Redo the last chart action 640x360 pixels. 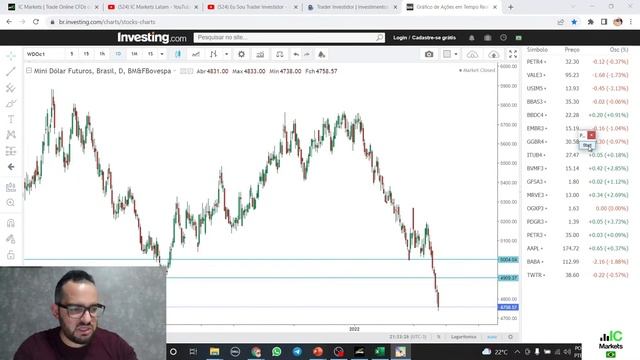point(307,54)
